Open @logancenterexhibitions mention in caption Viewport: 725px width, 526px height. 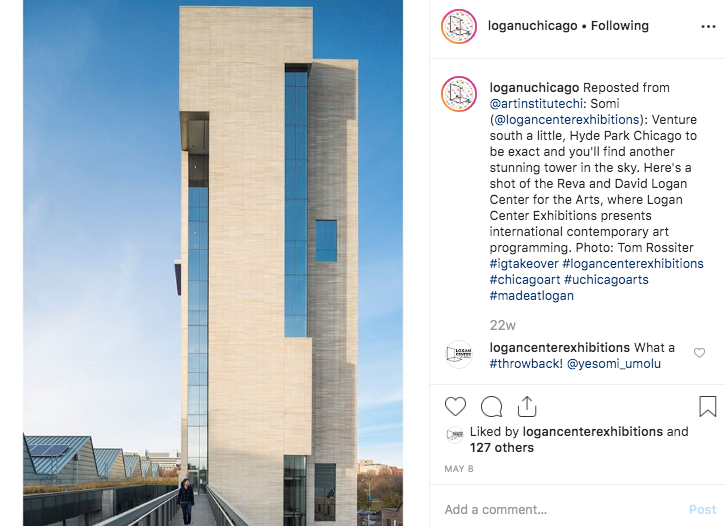click(566, 120)
